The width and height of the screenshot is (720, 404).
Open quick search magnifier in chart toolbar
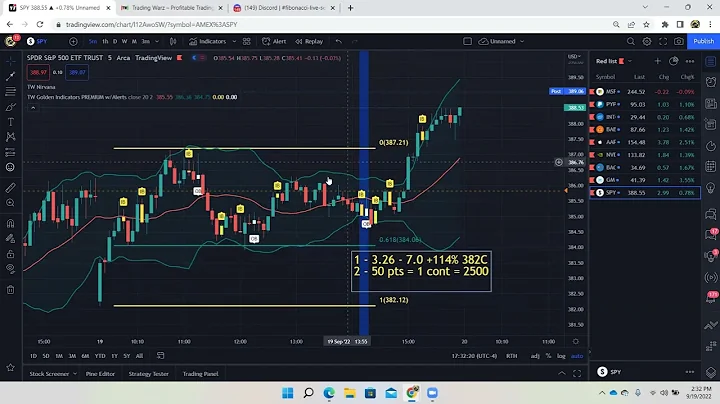click(x=630, y=41)
